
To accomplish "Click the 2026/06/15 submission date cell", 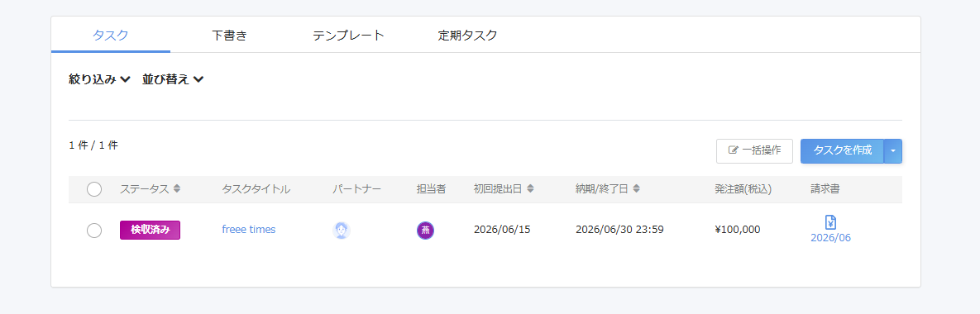I will (x=502, y=230).
